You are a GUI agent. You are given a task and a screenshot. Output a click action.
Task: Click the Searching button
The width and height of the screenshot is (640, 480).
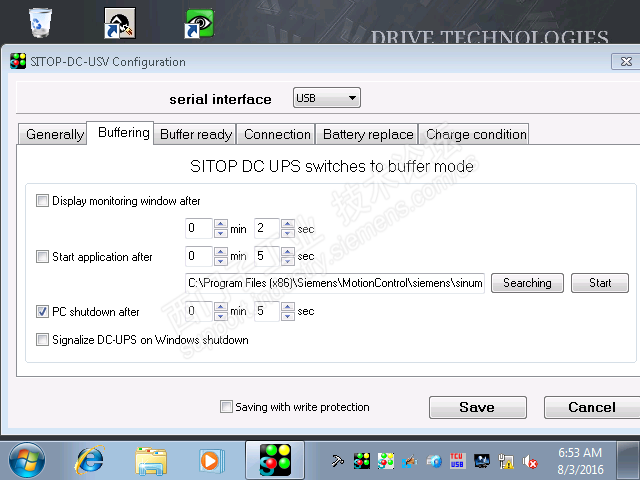click(x=527, y=283)
